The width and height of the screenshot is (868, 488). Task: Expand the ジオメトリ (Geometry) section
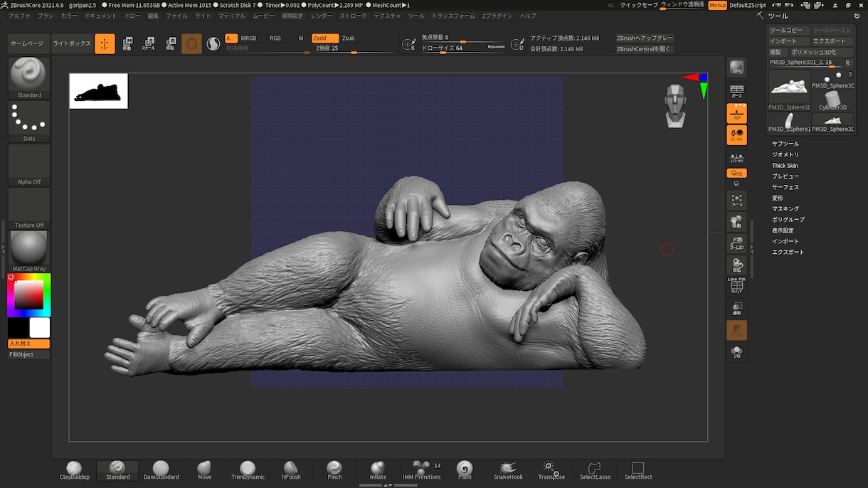[785, 154]
